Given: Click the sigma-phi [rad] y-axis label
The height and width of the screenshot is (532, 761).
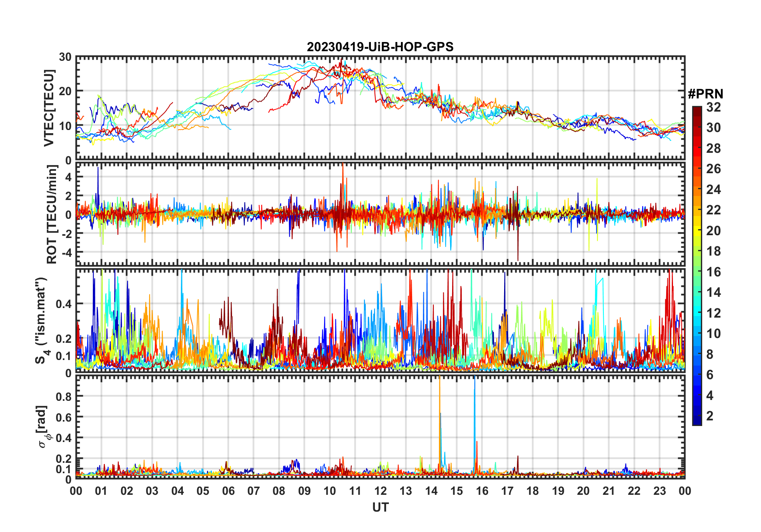Looking at the screenshot, I should coord(43,427).
